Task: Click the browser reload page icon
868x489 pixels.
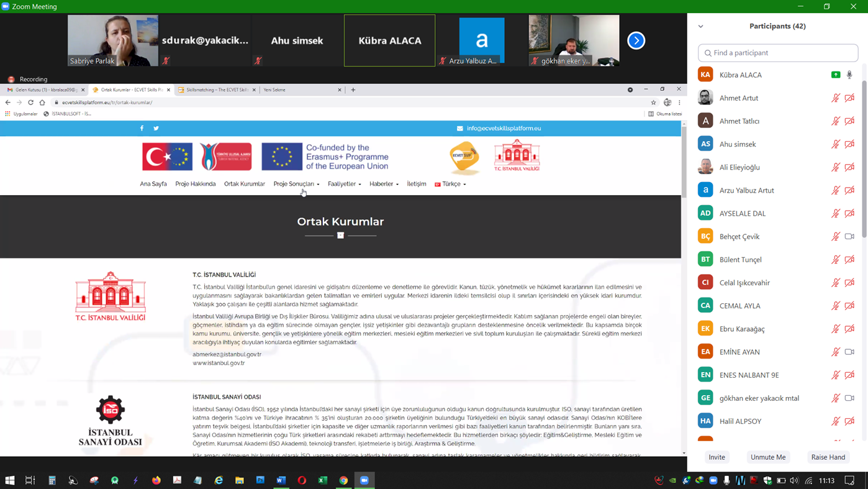Action: tap(30, 103)
